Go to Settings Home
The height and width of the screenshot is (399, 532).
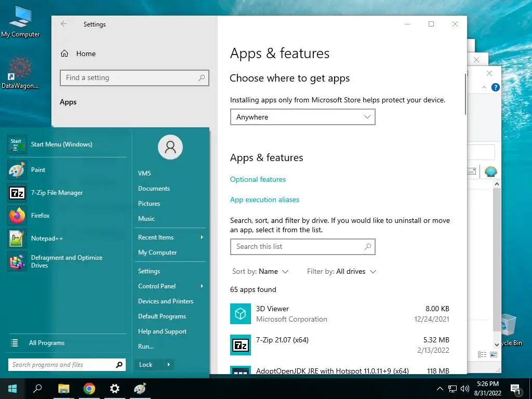tap(86, 54)
